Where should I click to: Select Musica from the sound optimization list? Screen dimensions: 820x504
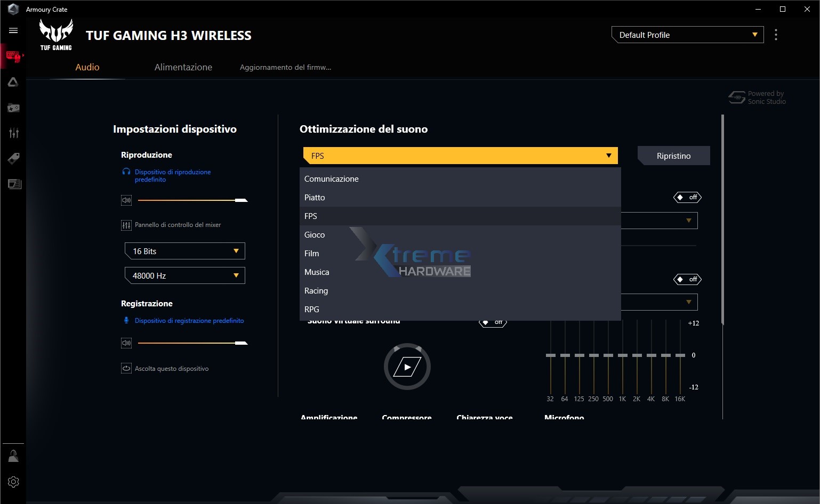[x=317, y=272]
